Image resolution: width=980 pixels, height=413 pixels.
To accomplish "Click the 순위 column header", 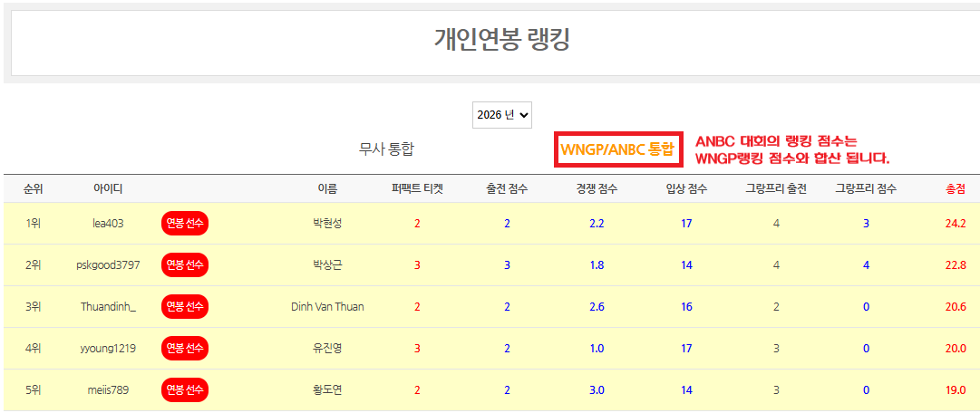I will click(x=34, y=188).
